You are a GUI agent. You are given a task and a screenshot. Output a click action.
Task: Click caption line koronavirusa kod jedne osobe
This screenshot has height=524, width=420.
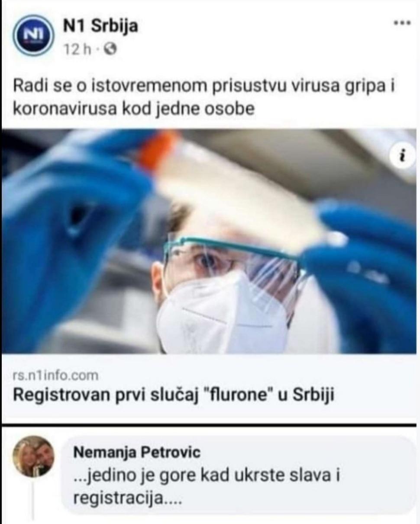tap(133, 108)
